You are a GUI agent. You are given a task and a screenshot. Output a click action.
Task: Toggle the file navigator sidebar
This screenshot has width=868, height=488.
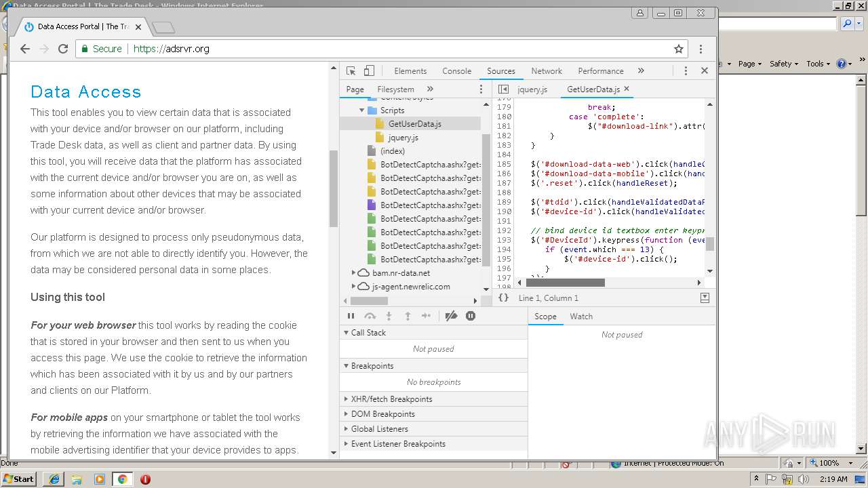503,89
